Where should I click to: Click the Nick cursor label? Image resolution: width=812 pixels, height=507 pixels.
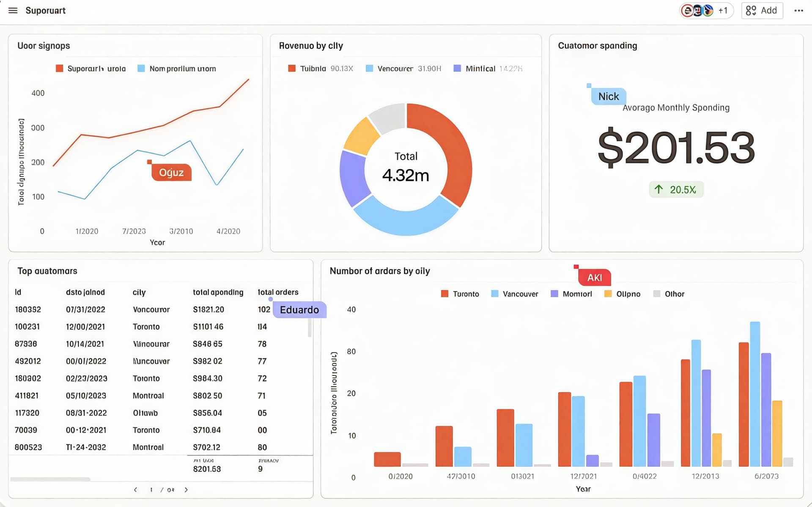(x=608, y=96)
